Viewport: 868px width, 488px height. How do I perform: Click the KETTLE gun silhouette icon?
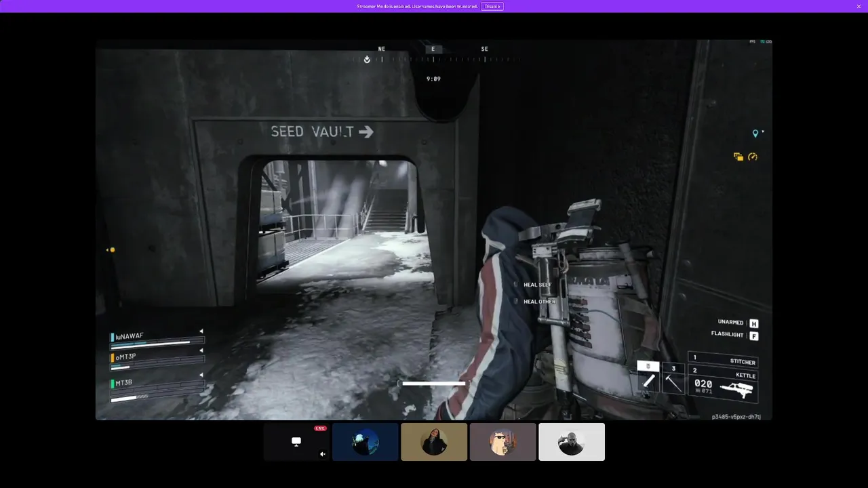coord(736,390)
